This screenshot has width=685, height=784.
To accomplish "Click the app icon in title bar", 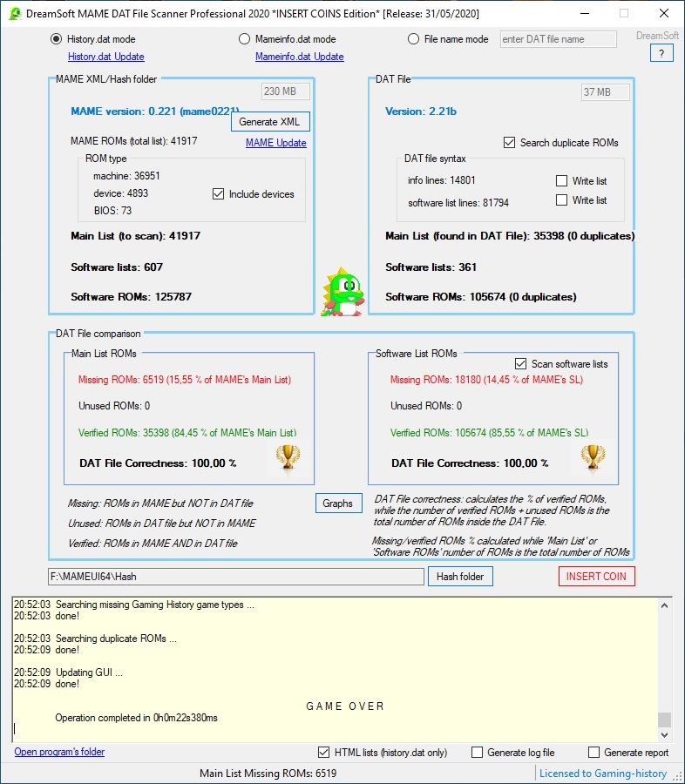I will [15, 13].
